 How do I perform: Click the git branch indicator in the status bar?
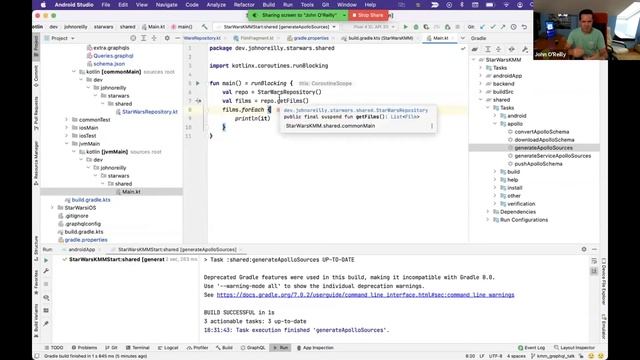click(552, 356)
